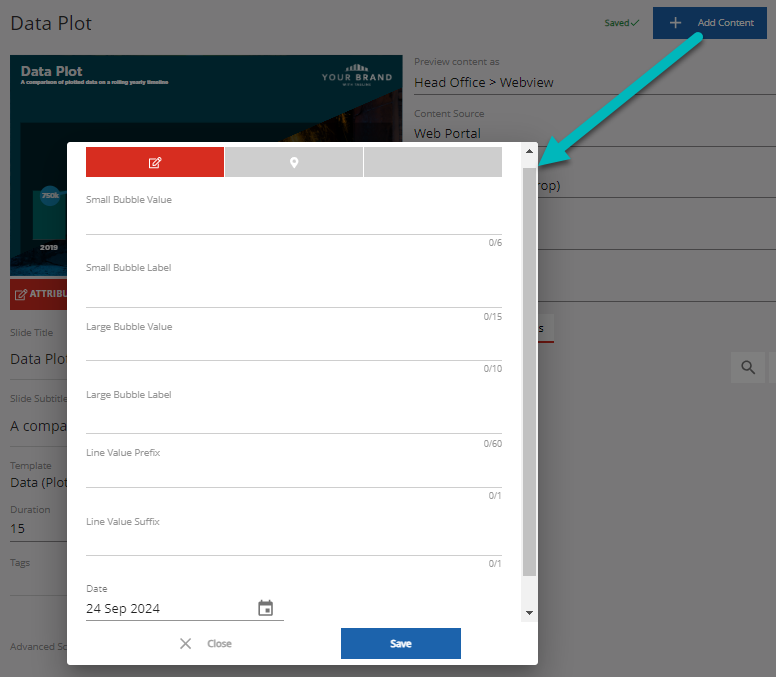The height and width of the screenshot is (677, 776).
Task: Focus the Large Bubble Value input
Action: pos(294,348)
